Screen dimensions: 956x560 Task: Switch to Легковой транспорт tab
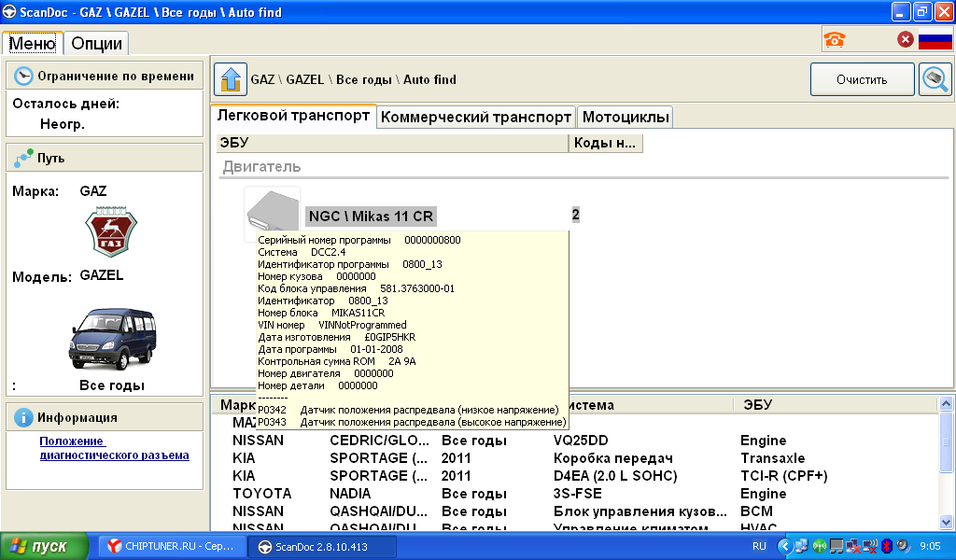293,116
